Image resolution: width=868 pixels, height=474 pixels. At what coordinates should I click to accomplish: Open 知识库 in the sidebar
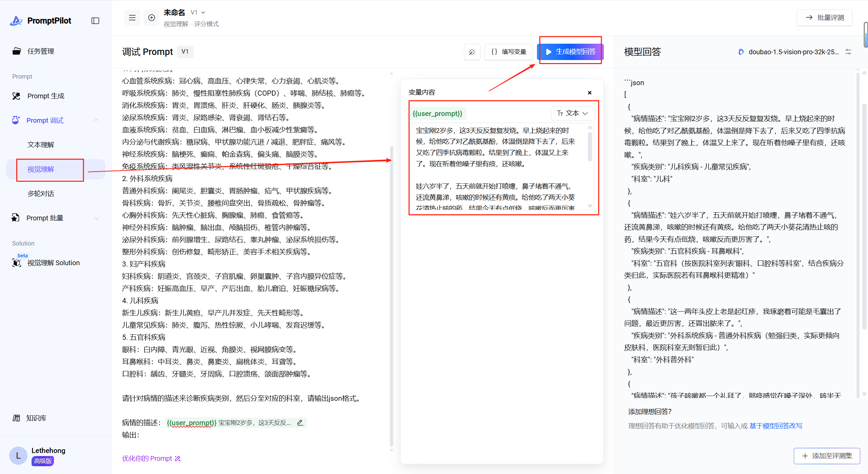coord(36,418)
